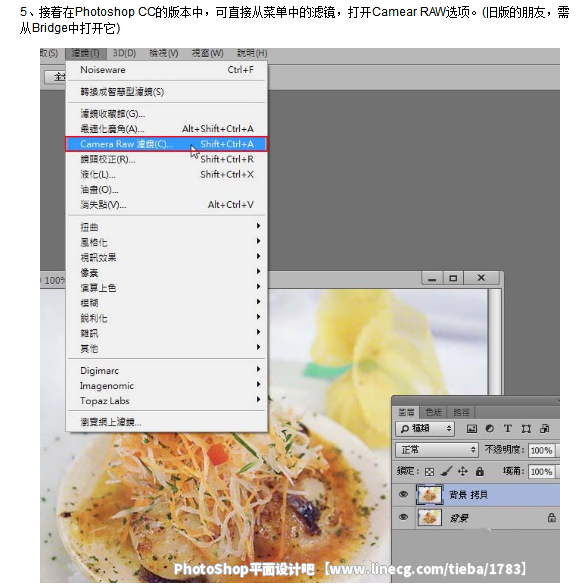This screenshot has height=588, width=582.
Task: Click the 填滿 100% field
Action: pos(542,471)
